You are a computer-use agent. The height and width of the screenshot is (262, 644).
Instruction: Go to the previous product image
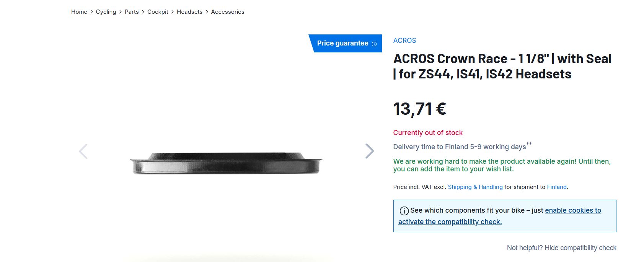pyautogui.click(x=83, y=151)
